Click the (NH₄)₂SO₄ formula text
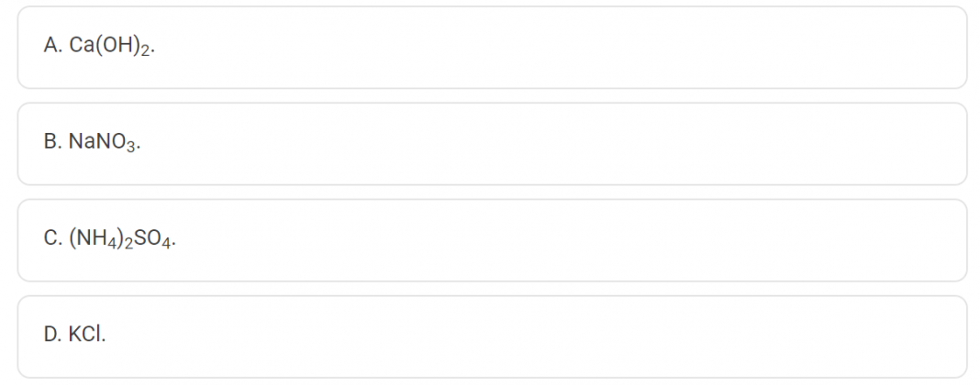The width and height of the screenshot is (980, 385). tap(120, 240)
